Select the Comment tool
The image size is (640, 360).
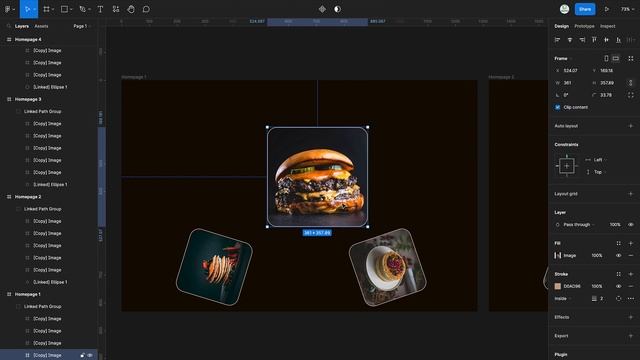[146, 9]
